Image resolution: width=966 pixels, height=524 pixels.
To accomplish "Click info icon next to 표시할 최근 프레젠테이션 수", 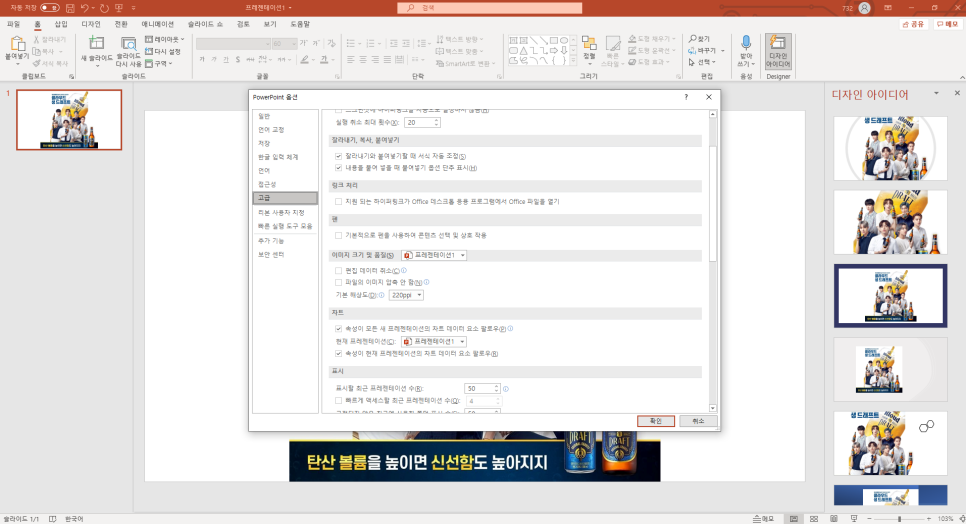I will tap(506, 389).
